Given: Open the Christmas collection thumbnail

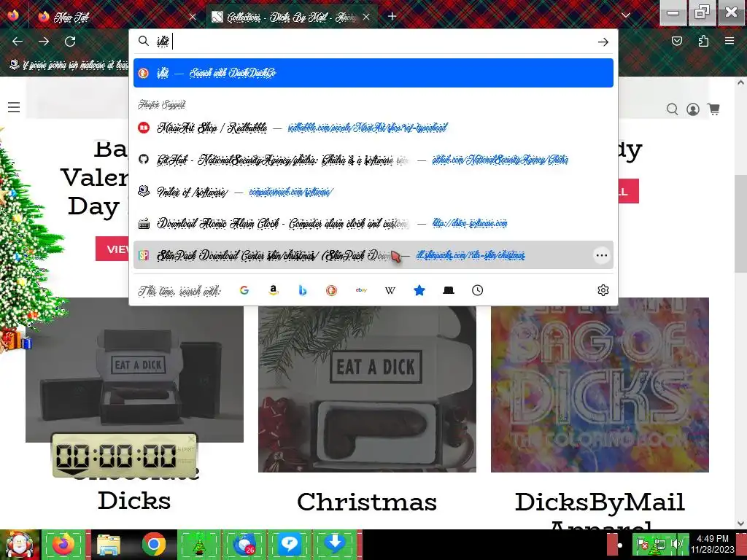Looking at the screenshot, I should [x=367, y=389].
